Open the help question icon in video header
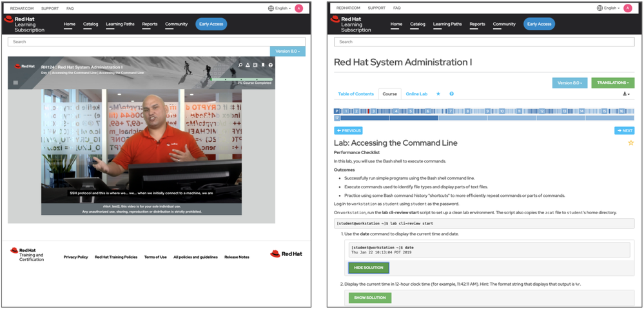644x309 pixels. (x=271, y=65)
